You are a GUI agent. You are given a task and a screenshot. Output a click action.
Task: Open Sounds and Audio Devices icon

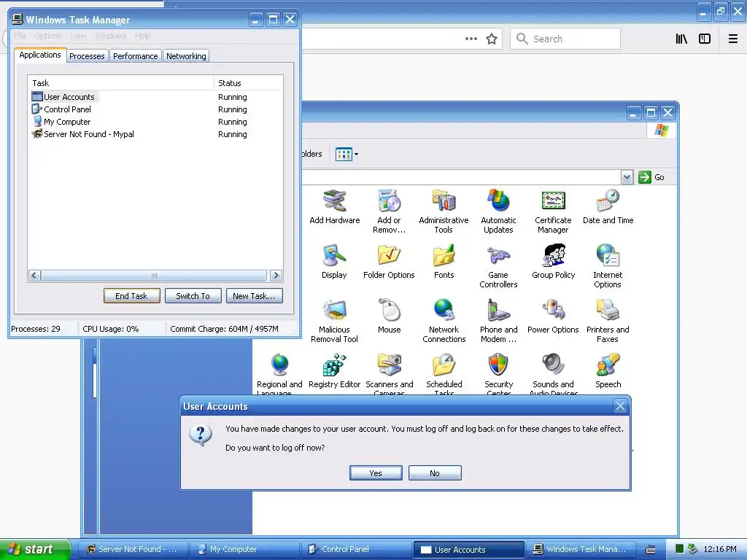pyautogui.click(x=553, y=374)
